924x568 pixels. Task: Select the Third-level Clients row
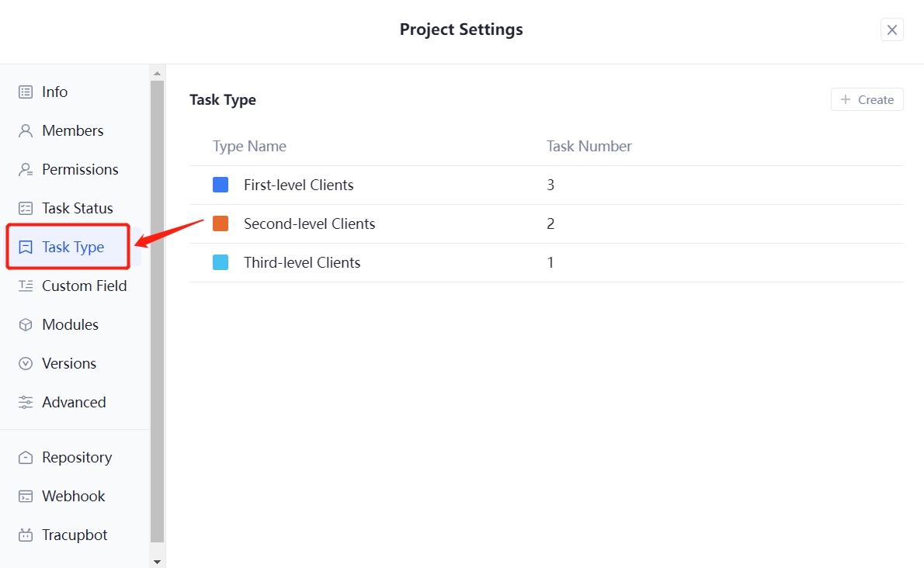point(302,262)
